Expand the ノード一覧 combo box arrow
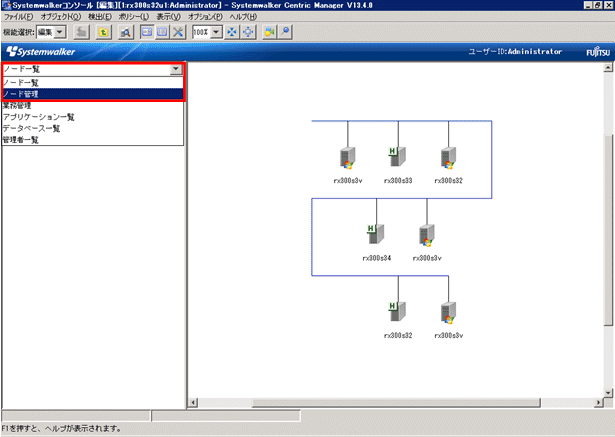 176,69
